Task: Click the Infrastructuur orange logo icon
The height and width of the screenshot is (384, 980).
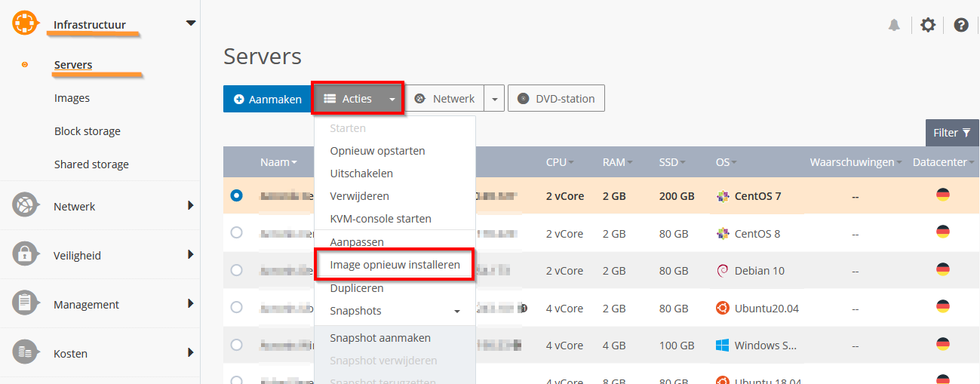Action: 25,23
